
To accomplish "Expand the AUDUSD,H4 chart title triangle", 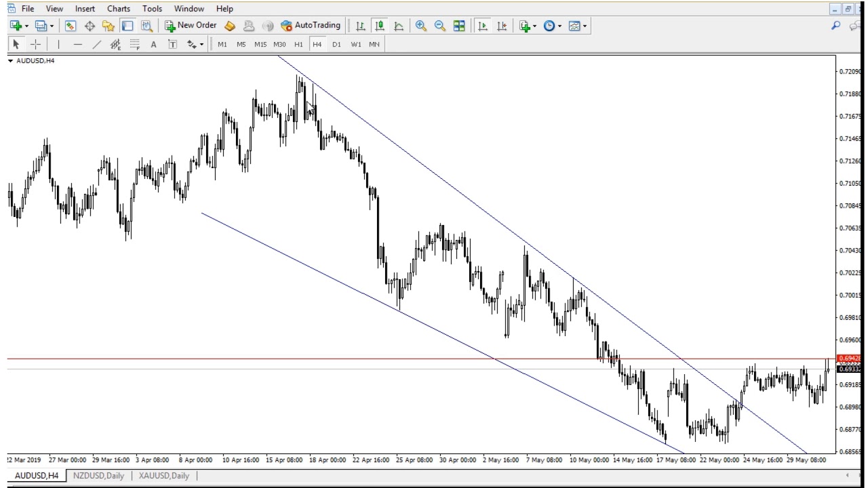I will pyautogui.click(x=11, y=61).
